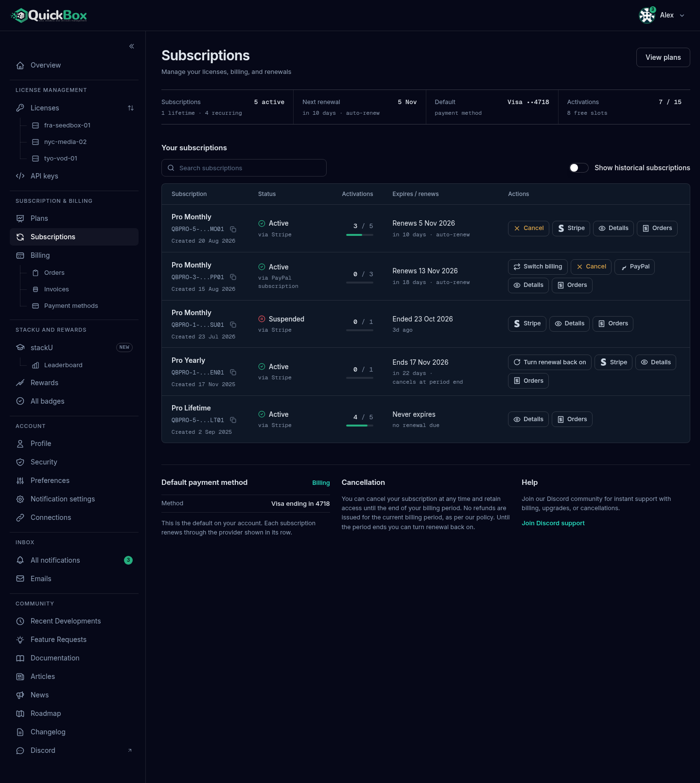The height and width of the screenshot is (783, 700).
Task: View Orders of QBPRO-5-...MO01 subscription
Action: click(x=657, y=229)
